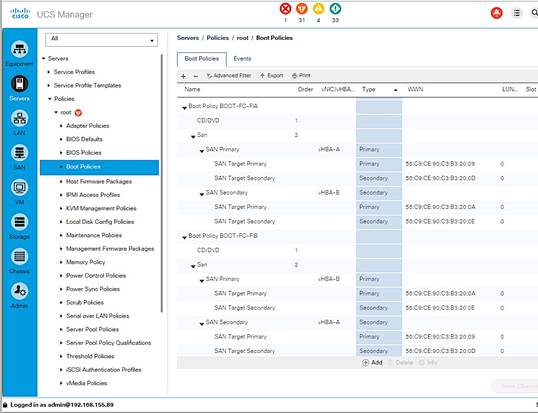Viewport: 538px width, 413px height.
Task: Collapse Boot Policy BOOT-FC-FIA row
Action: click(x=184, y=107)
